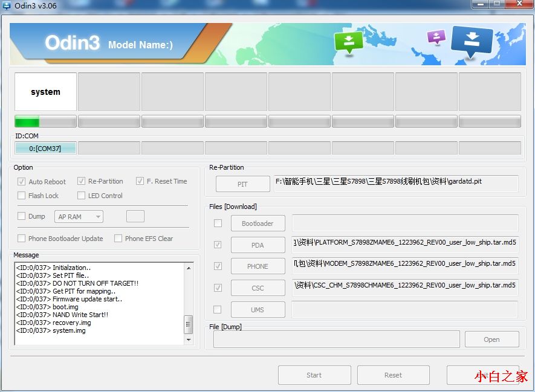Click the PHONE MODEM file path field
Screen dimensions: 535x392
click(x=406, y=266)
